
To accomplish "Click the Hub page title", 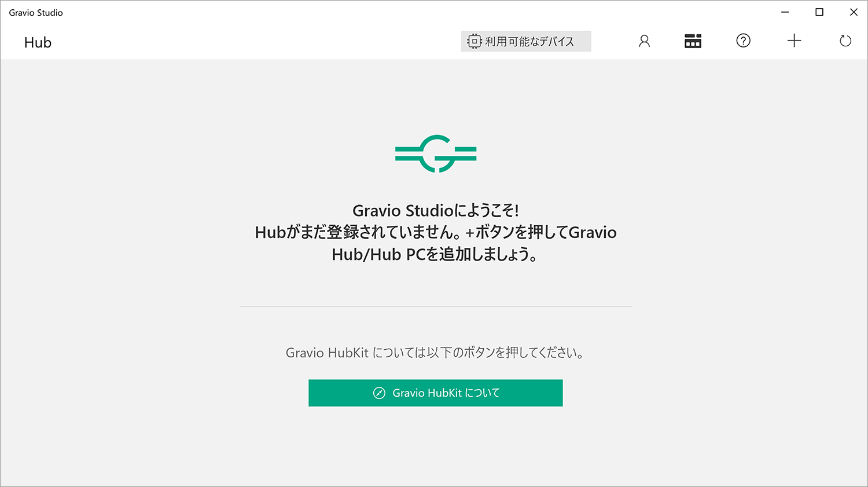I will pos(38,42).
